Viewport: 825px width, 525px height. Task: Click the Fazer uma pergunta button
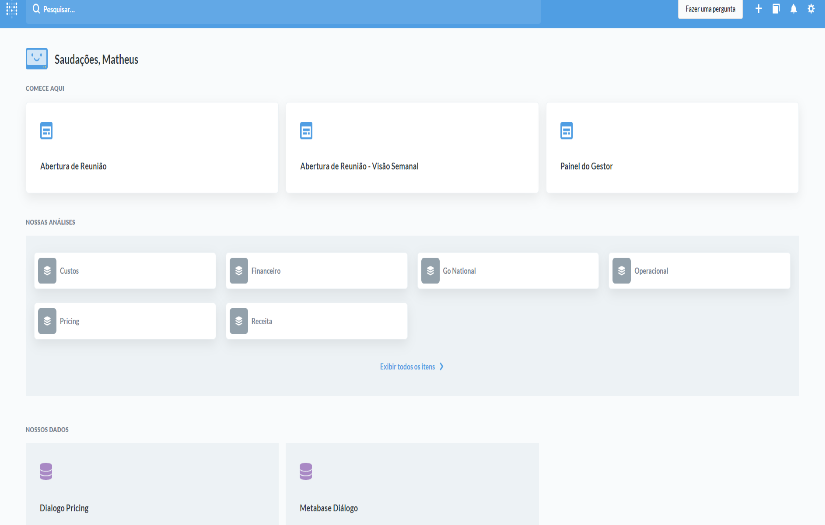point(710,9)
